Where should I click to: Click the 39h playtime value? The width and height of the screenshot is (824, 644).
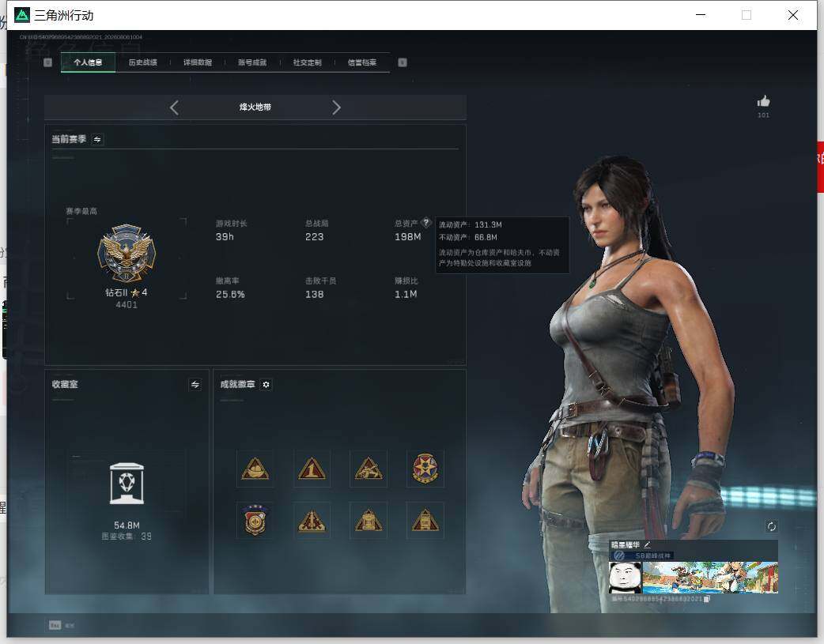tap(225, 237)
